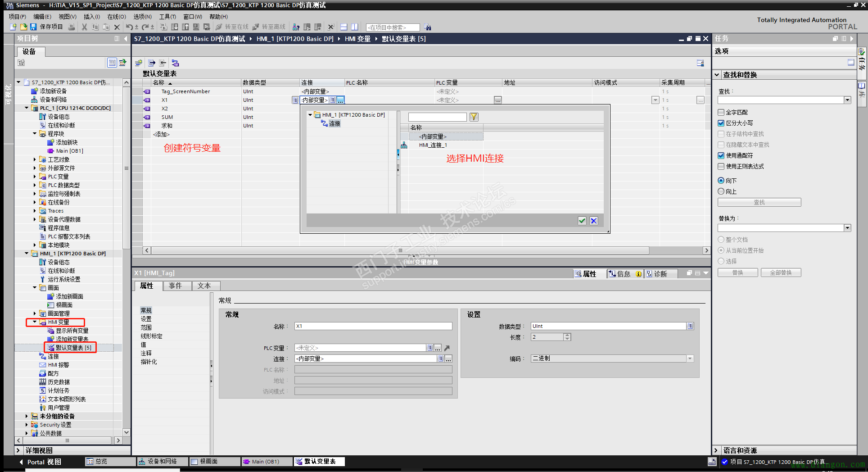Click the search-in-project binoculars icon
868x472 pixels.
point(427,27)
